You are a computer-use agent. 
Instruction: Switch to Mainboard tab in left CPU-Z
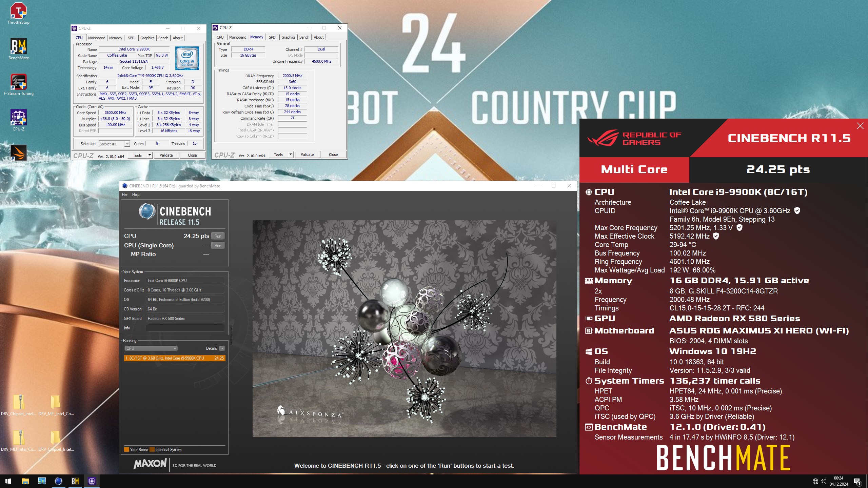[x=97, y=38]
